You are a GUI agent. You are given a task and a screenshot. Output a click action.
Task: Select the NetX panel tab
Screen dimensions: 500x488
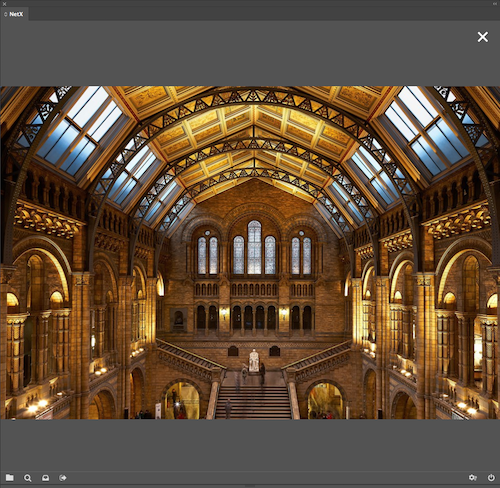pyautogui.click(x=14, y=14)
